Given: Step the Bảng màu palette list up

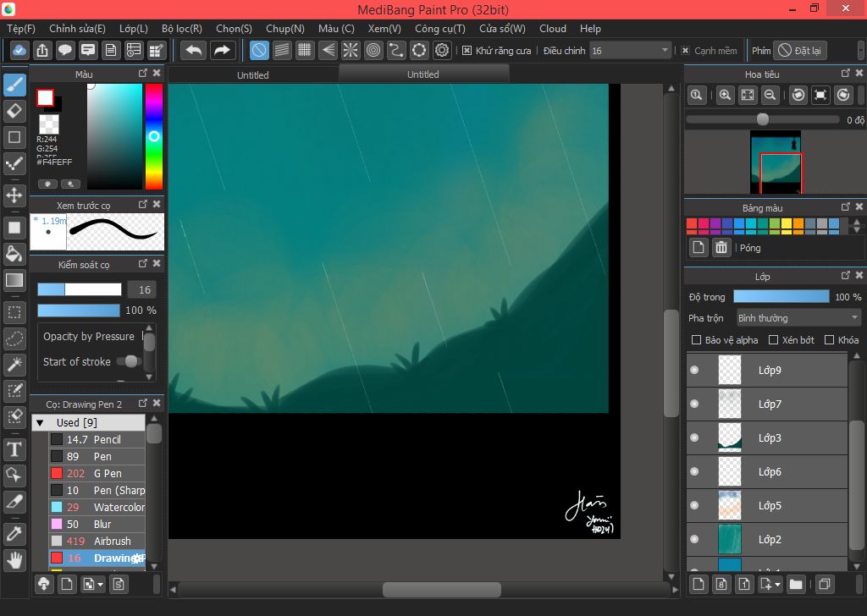Looking at the screenshot, I should 857,222.
